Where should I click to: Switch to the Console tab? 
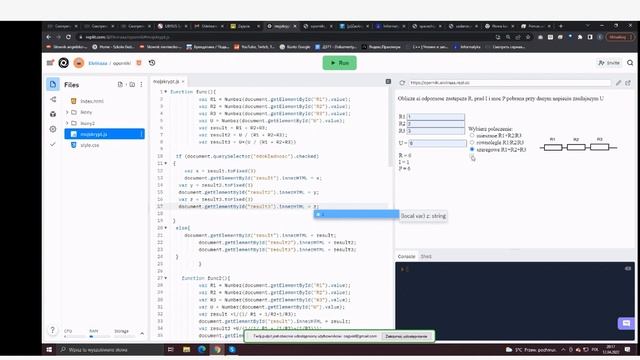pos(406,256)
